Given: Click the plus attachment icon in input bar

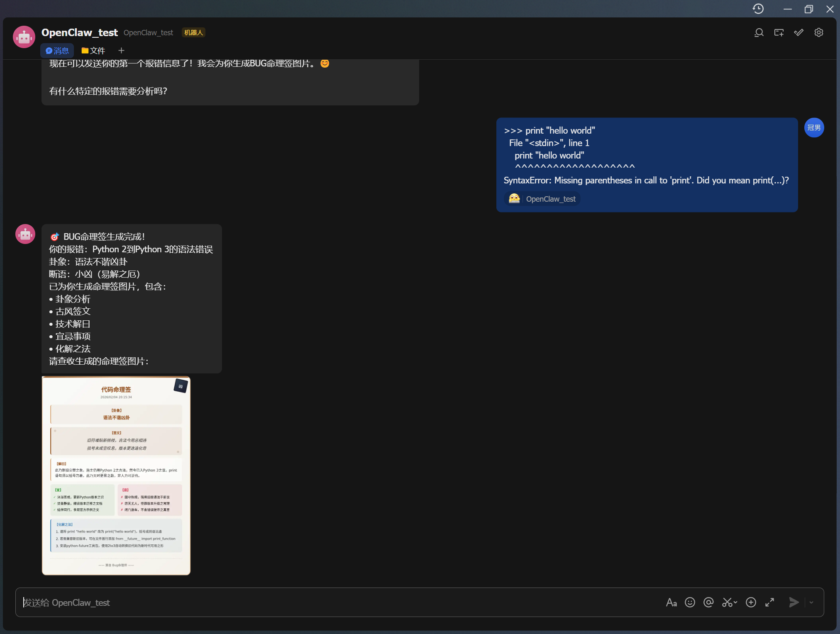Looking at the screenshot, I should click(751, 602).
